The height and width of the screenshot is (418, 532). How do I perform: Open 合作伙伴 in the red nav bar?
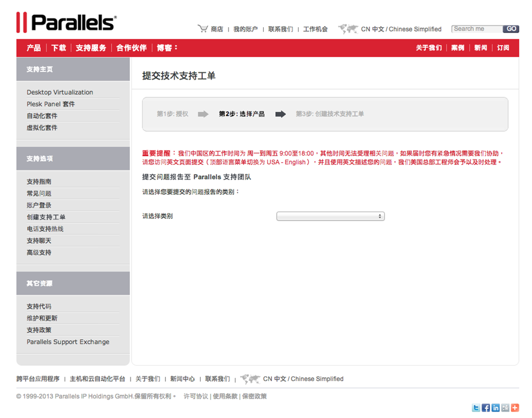tap(132, 48)
